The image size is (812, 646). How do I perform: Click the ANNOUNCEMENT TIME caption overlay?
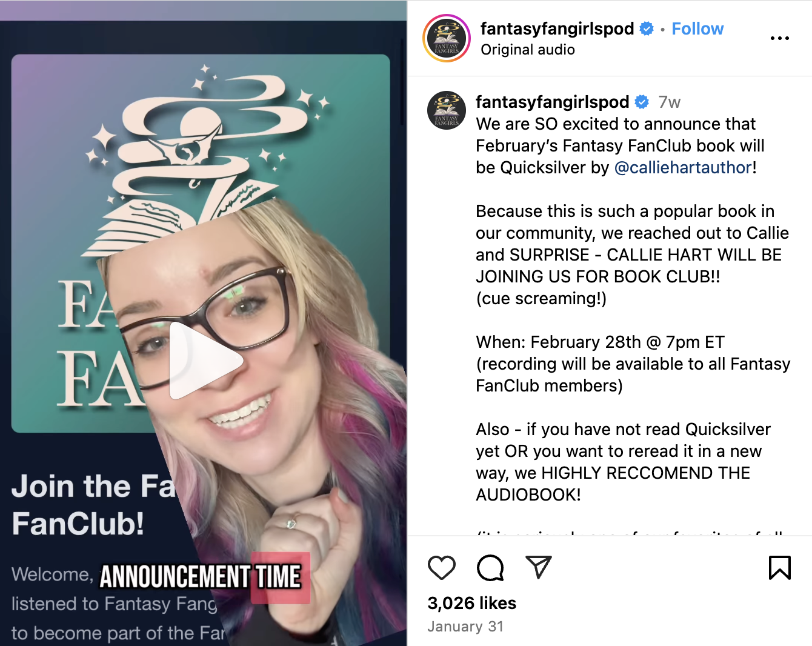(x=201, y=577)
